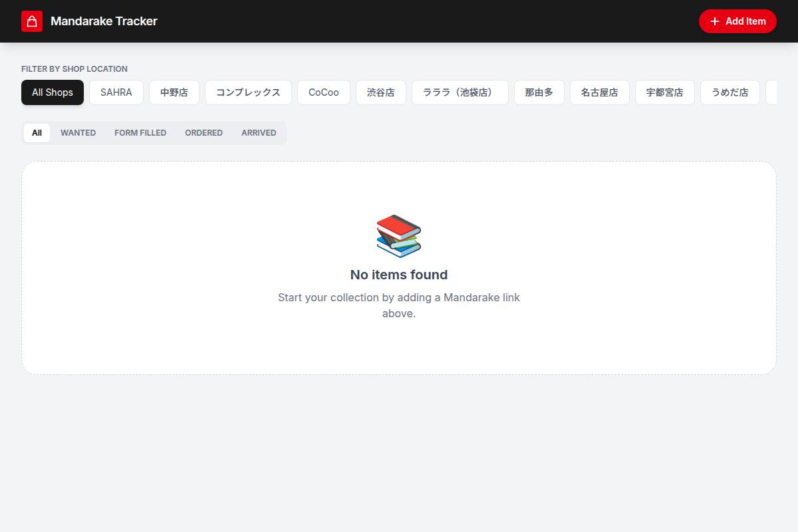The width and height of the screenshot is (798, 532).
Task: Click the stacked books illustration
Action: pyautogui.click(x=399, y=236)
